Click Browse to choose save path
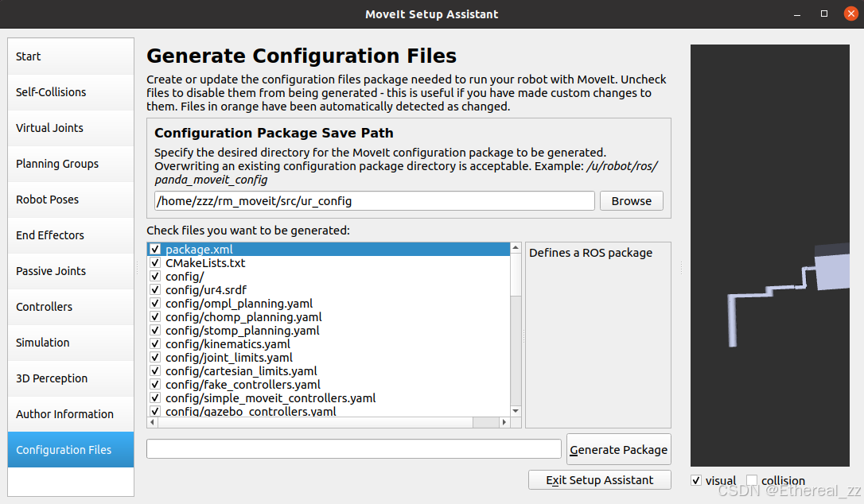 click(x=631, y=200)
